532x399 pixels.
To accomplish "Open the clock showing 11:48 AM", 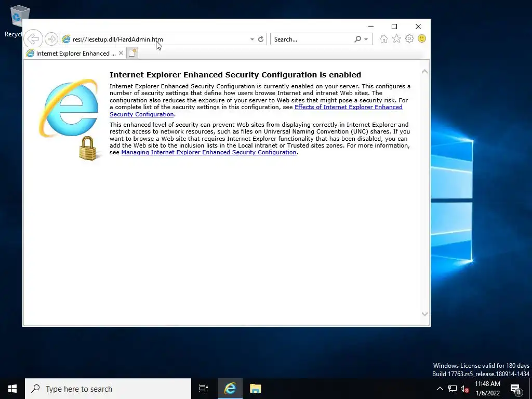I will pos(487,389).
